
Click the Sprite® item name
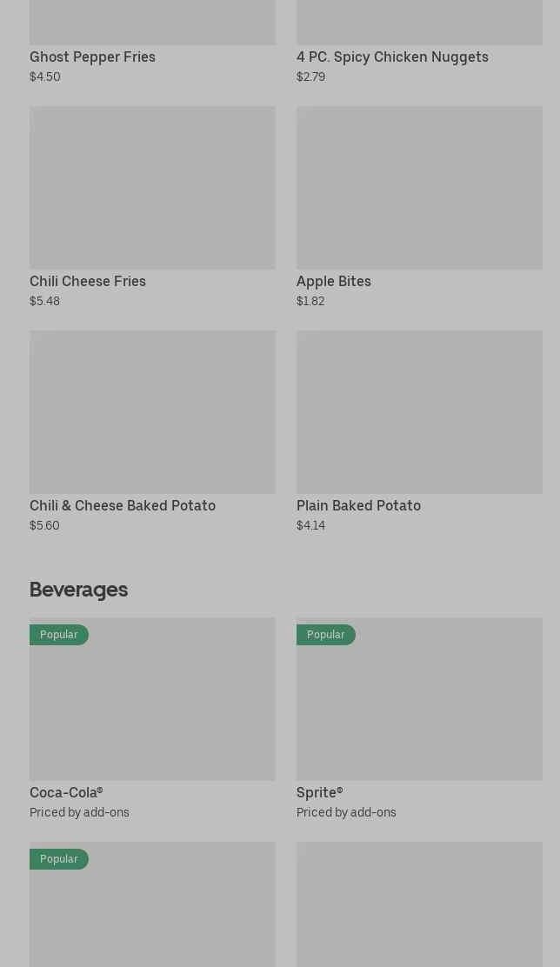click(319, 792)
